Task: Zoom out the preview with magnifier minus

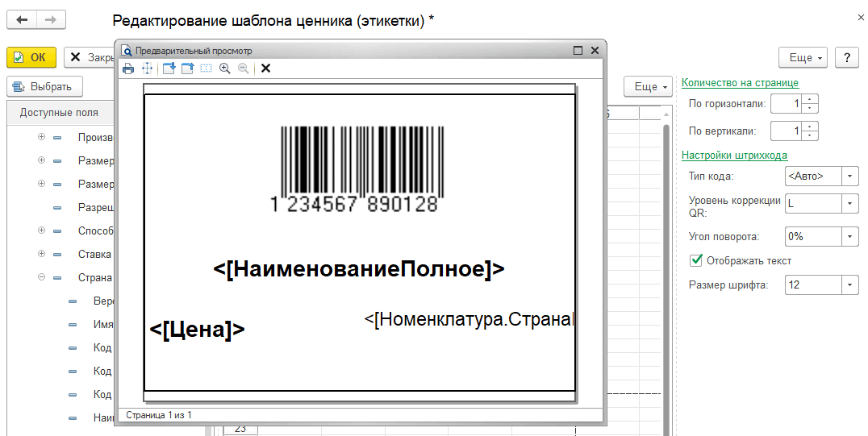Action: click(x=243, y=69)
